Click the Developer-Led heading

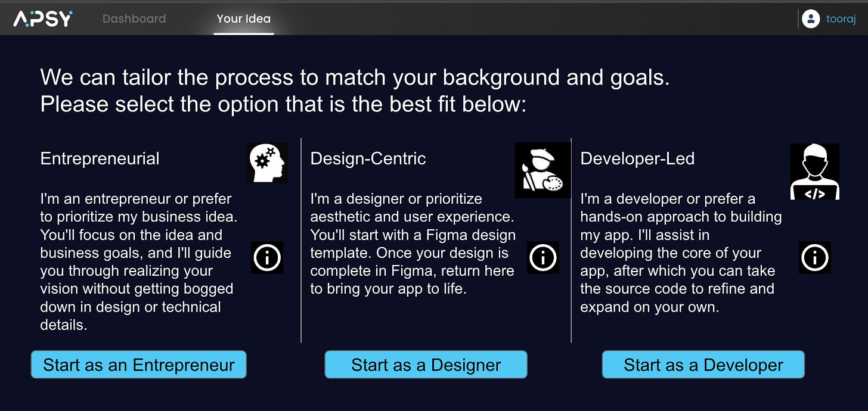(637, 158)
